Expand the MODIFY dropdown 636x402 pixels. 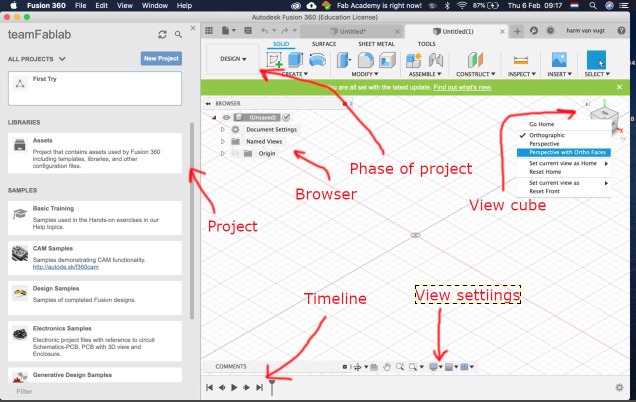coord(365,74)
